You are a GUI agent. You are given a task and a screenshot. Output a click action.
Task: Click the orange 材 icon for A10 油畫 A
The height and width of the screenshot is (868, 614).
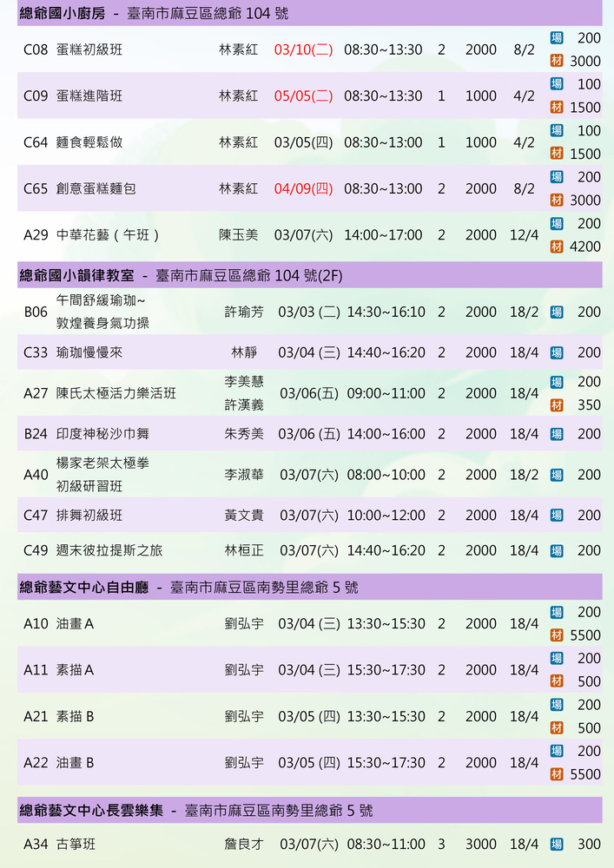[x=557, y=635]
